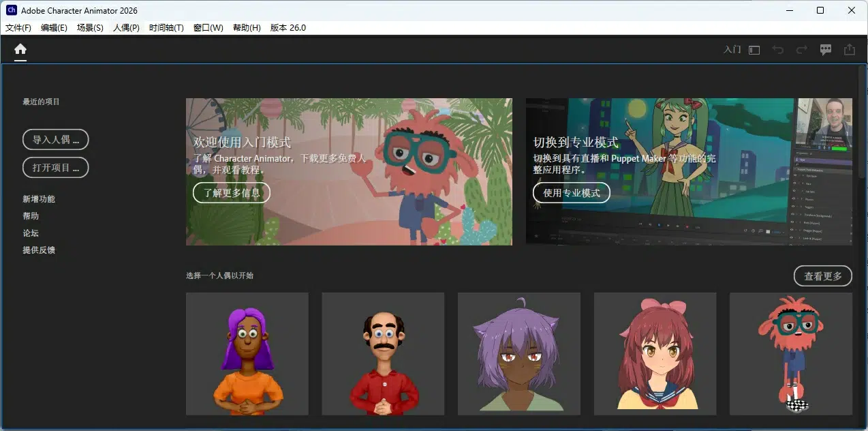This screenshot has width=868, height=431.
Task: Open the 论坛 link in the sidebar
Action: pyautogui.click(x=30, y=233)
